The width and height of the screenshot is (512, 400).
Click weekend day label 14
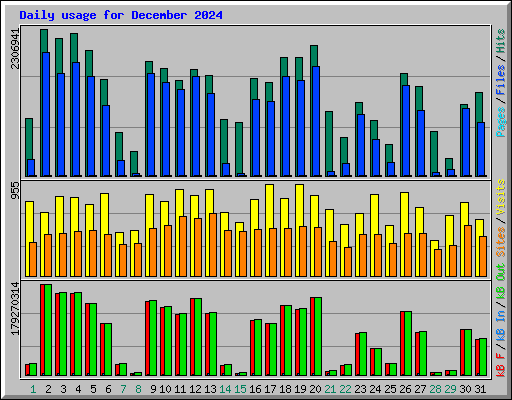225,389
